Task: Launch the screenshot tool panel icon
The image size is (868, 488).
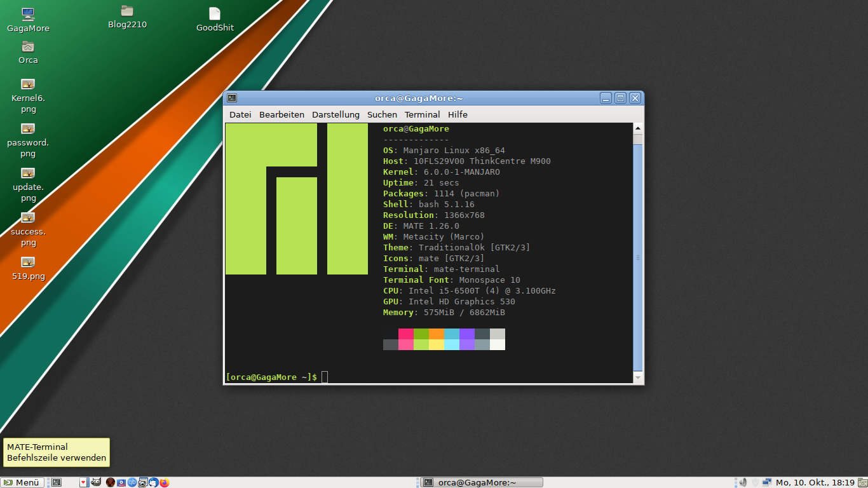Action: point(142,482)
